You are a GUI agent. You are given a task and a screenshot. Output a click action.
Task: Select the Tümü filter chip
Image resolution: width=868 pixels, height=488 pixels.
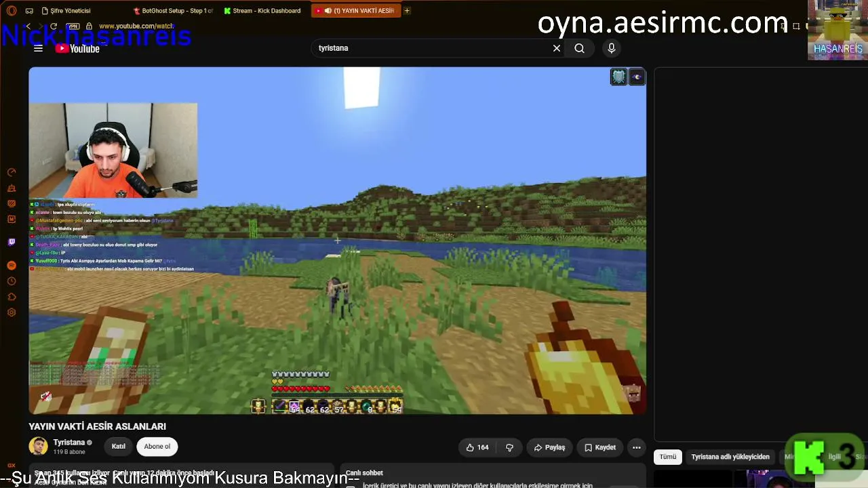pyautogui.click(x=668, y=457)
